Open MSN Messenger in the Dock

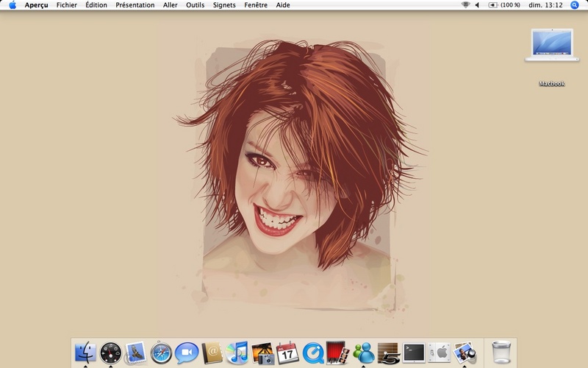coord(363,353)
